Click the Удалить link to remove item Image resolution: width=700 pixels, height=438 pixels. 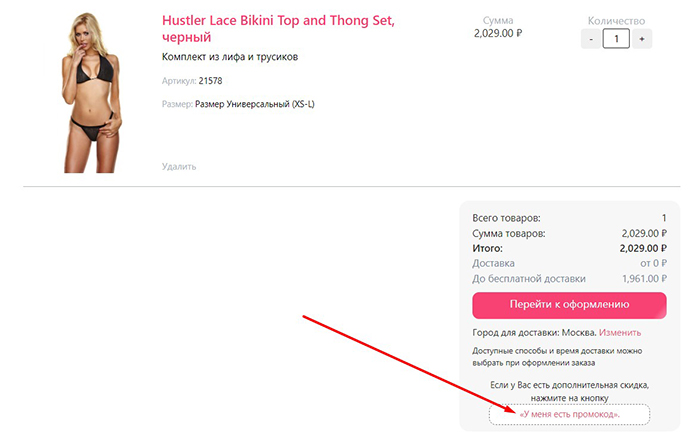(x=179, y=166)
